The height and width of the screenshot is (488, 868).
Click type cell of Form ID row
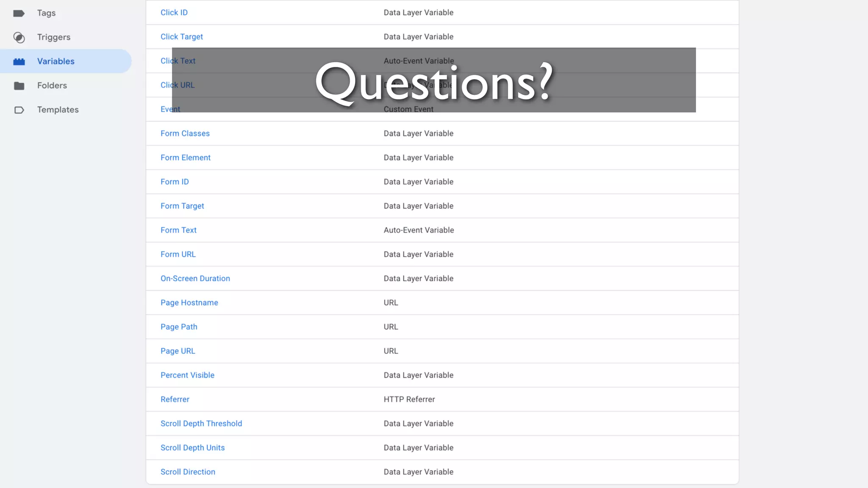(x=419, y=181)
